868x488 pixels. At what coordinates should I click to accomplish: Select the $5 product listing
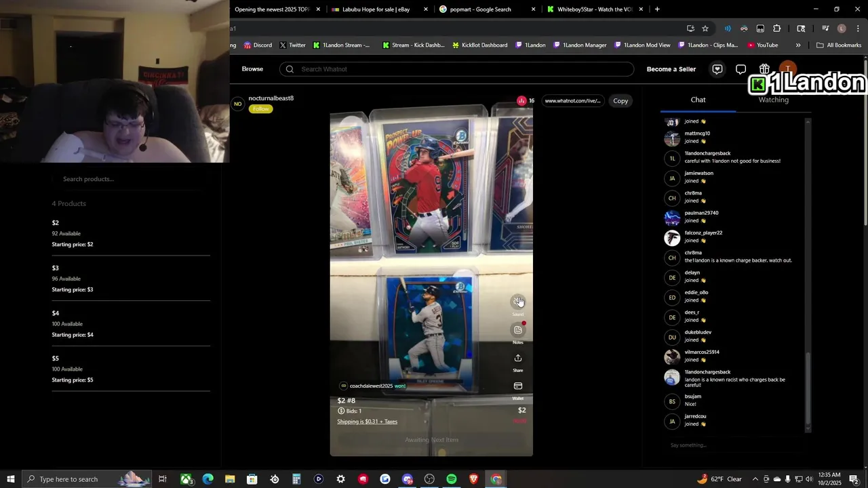click(131, 369)
